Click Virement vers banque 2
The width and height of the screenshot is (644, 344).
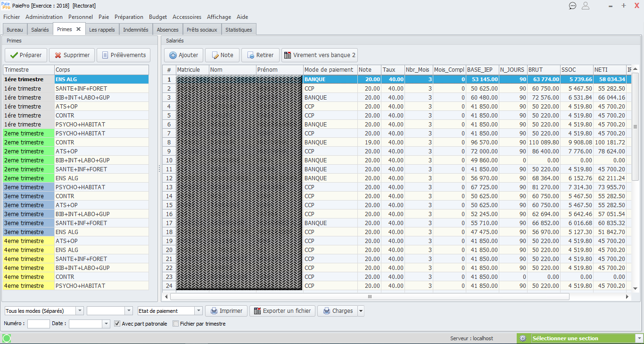[319, 55]
